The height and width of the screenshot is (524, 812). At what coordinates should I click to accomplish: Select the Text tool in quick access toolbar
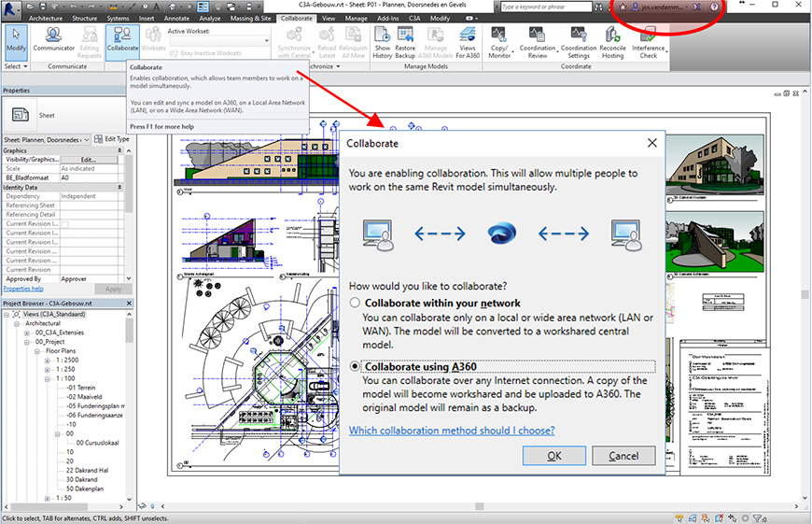click(x=157, y=7)
